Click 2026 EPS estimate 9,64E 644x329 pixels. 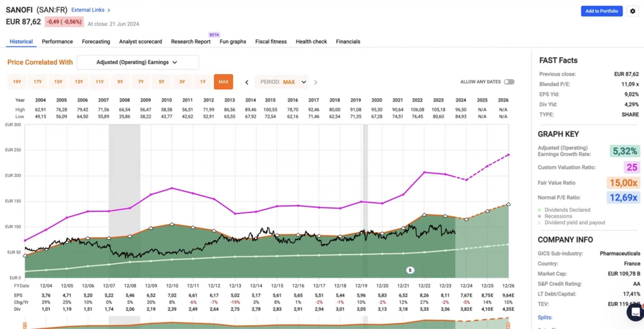(508, 295)
